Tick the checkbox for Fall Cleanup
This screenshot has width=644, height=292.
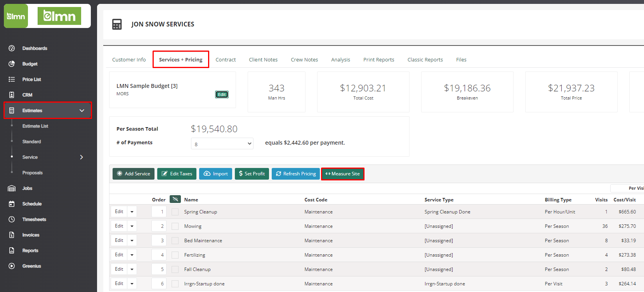pos(175,269)
